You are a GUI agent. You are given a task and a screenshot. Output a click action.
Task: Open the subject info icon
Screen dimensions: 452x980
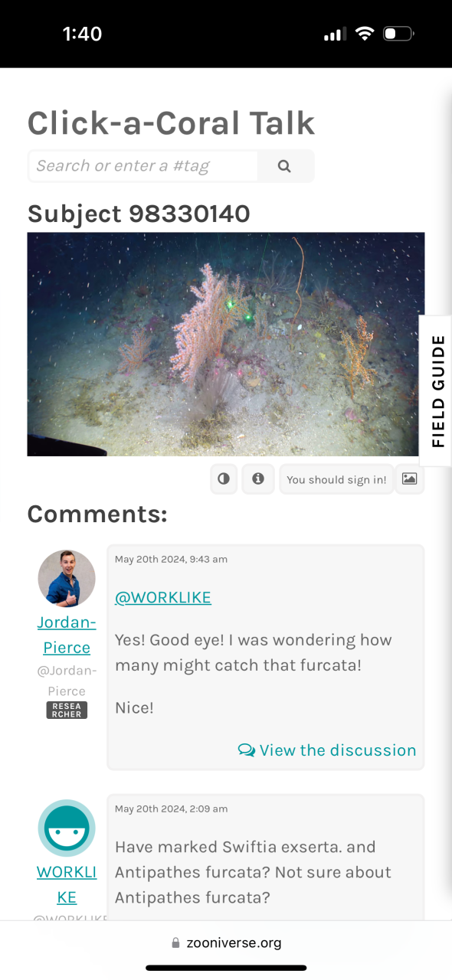(x=258, y=479)
